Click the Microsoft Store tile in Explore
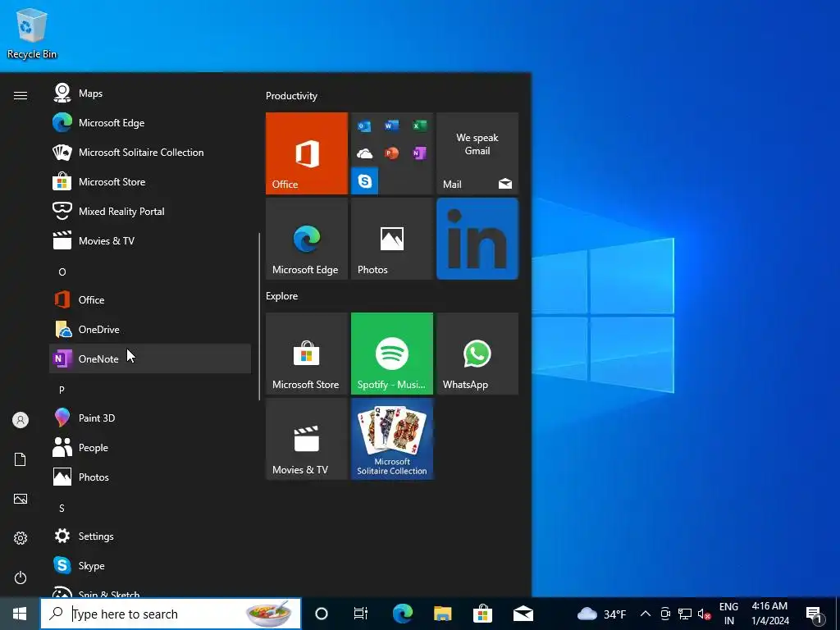The image size is (840, 630). point(307,354)
